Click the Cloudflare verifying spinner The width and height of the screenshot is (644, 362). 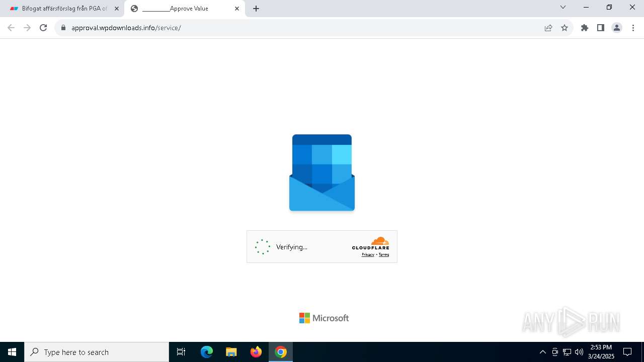tap(263, 247)
